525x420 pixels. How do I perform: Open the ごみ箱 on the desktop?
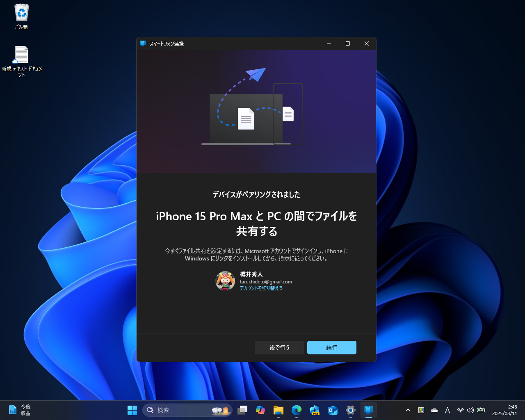pos(21,14)
